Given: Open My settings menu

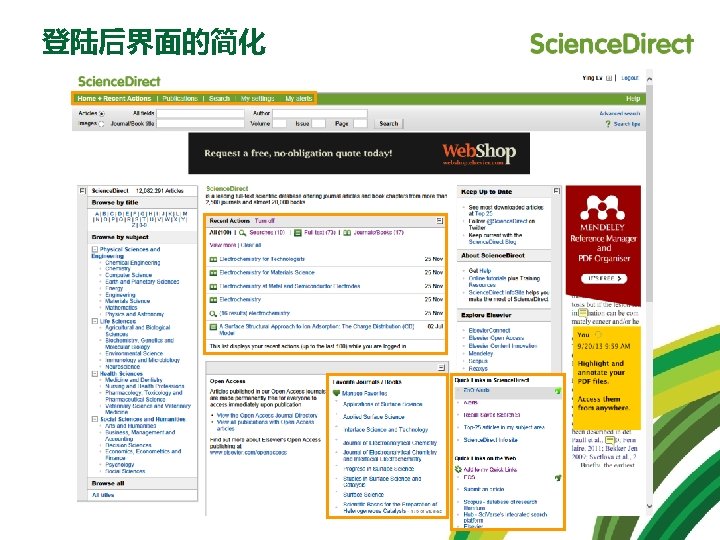Looking at the screenshot, I should (x=257, y=98).
